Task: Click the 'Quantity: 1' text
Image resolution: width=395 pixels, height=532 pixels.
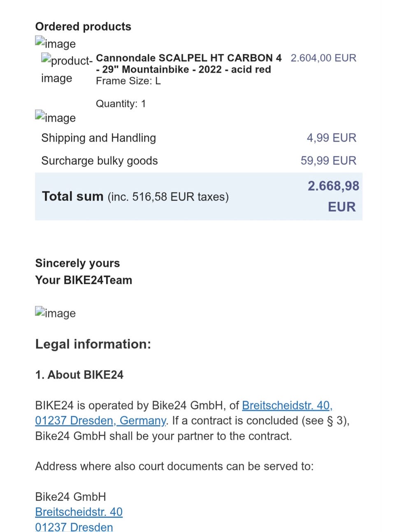Action: coord(121,104)
